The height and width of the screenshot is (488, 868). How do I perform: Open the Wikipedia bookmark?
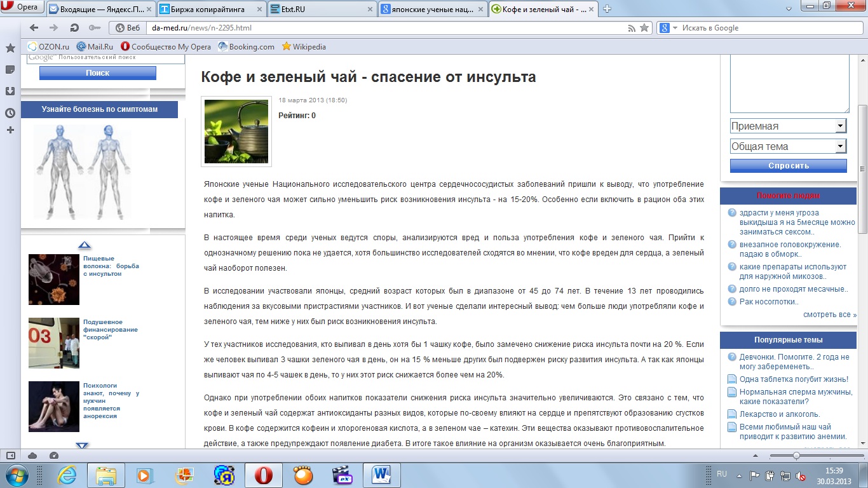[304, 46]
